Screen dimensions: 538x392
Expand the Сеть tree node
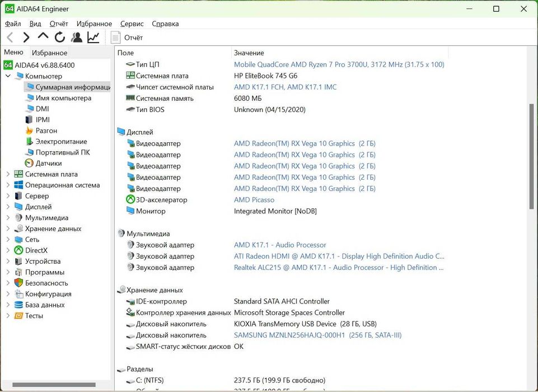(8, 240)
